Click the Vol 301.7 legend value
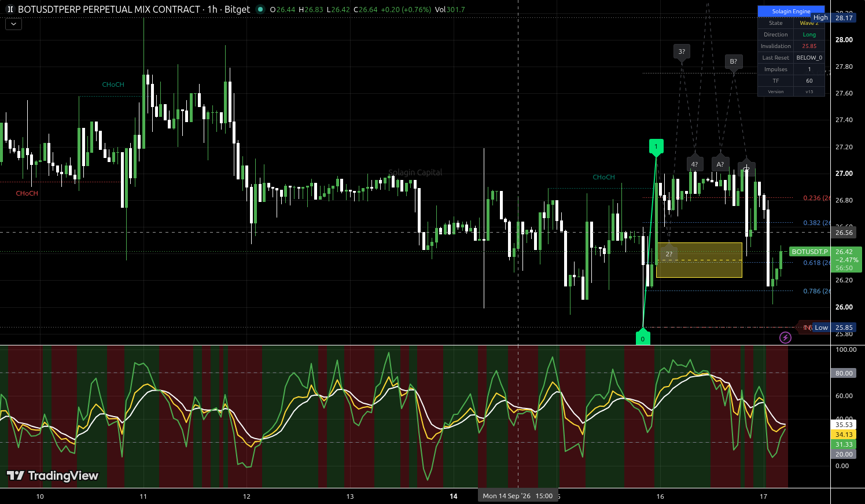Image resolution: width=865 pixels, height=504 pixels. click(450, 9)
